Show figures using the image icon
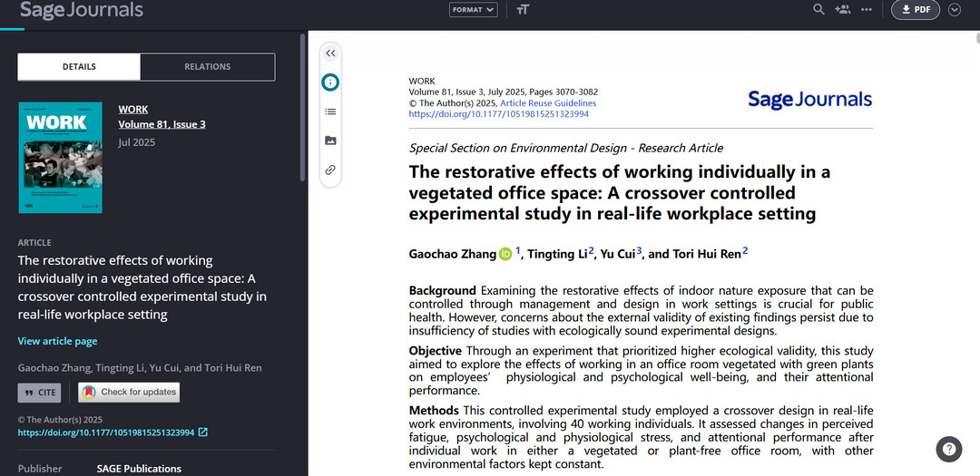The width and height of the screenshot is (980, 476). coord(330,141)
